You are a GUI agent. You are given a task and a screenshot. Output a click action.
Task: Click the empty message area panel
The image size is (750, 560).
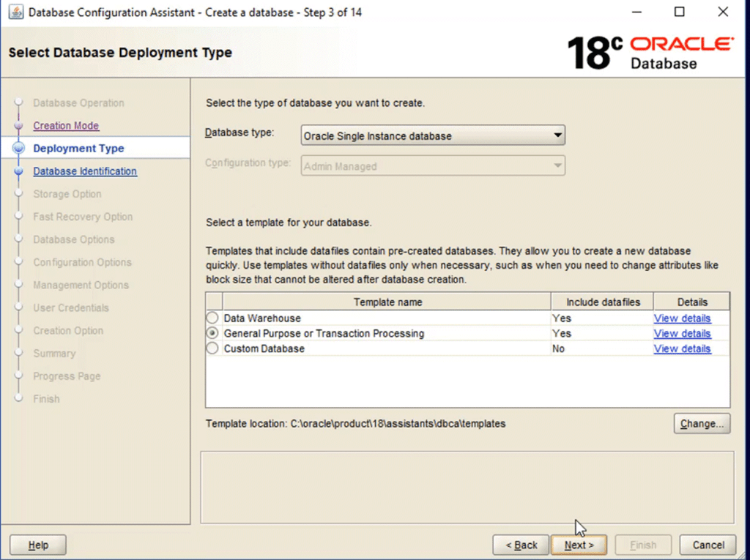click(x=467, y=488)
